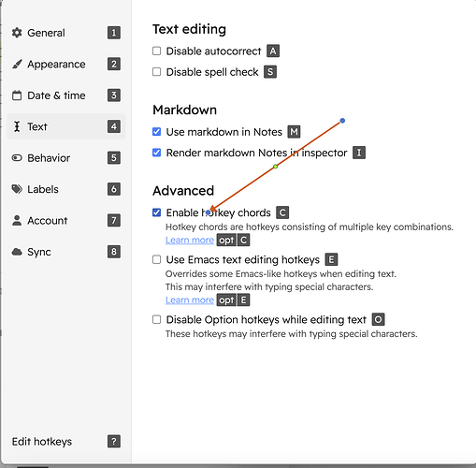Switch to the Behavior settings tab
The height and width of the screenshot is (468, 476).
click(x=66, y=158)
